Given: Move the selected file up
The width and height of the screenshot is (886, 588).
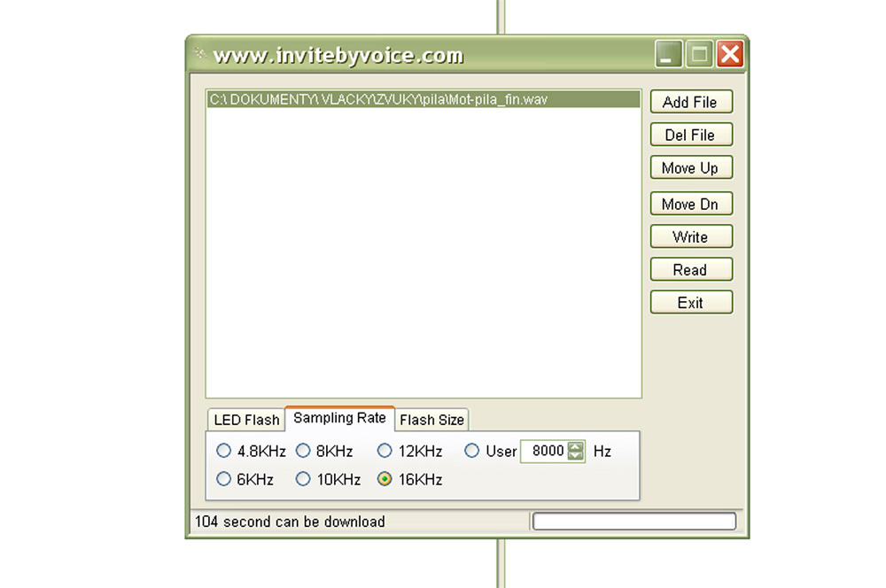Looking at the screenshot, I should coord(690,167).
